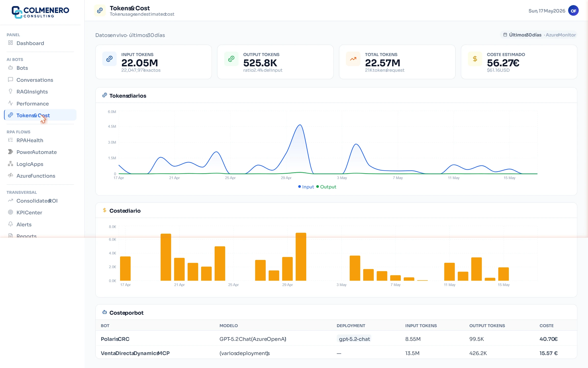Click the tallest bar near 29 Apr
Viewport: 588px width, 368px height.
(x=301, y=257)
